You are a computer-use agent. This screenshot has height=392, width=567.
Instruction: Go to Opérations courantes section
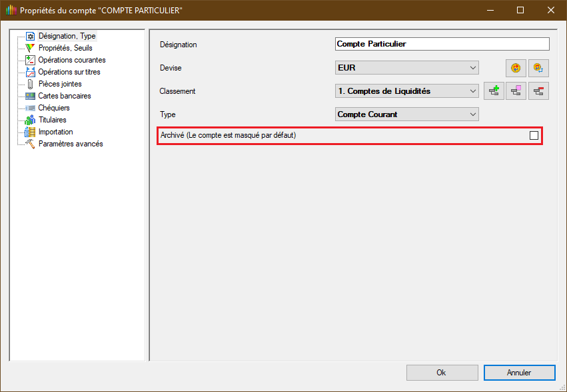(x=71, y=60)
